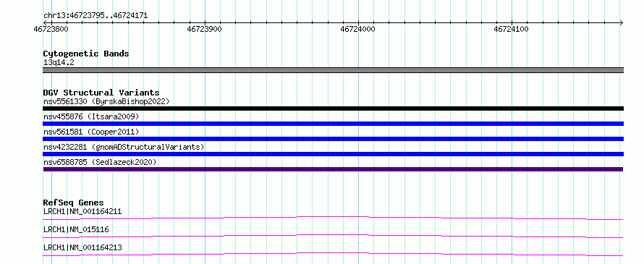This screenshot has height=264, width=644.
Task: Click the nsv4232281 (gnomADStructuralVariants) label
Action: pyautogui.click(x=124, y=147)
